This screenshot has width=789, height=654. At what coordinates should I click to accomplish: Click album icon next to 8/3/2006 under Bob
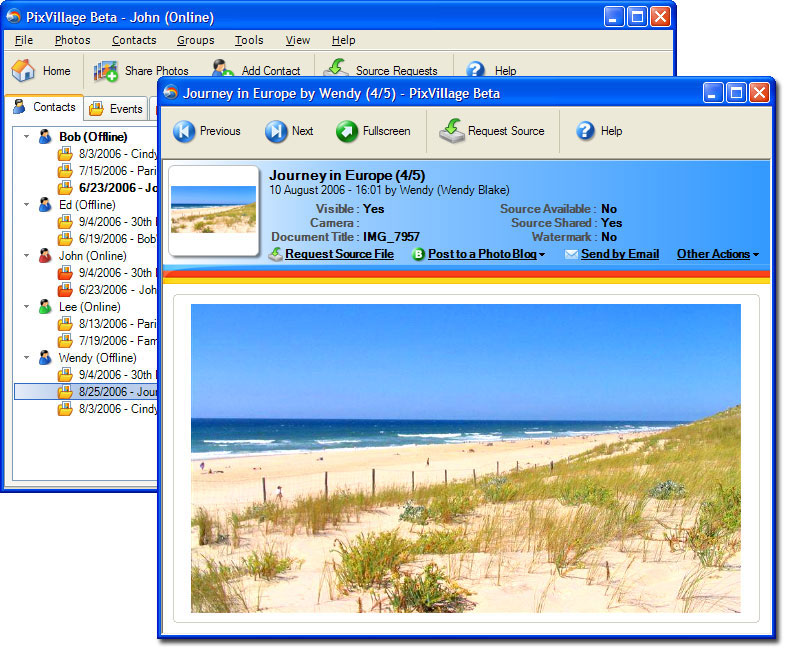click(65, 154)
